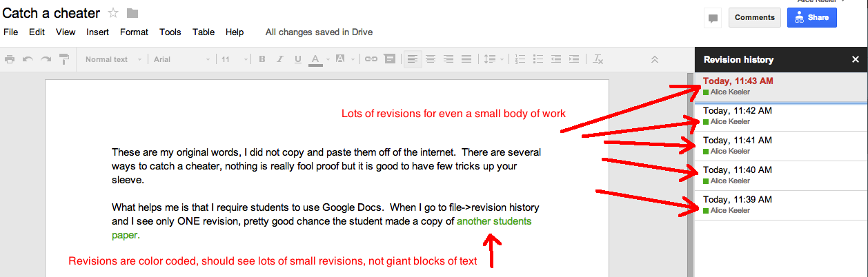Select the Today, 11:41 AM revision
This screenshot has height=277, width=868.
pos(781,145)
